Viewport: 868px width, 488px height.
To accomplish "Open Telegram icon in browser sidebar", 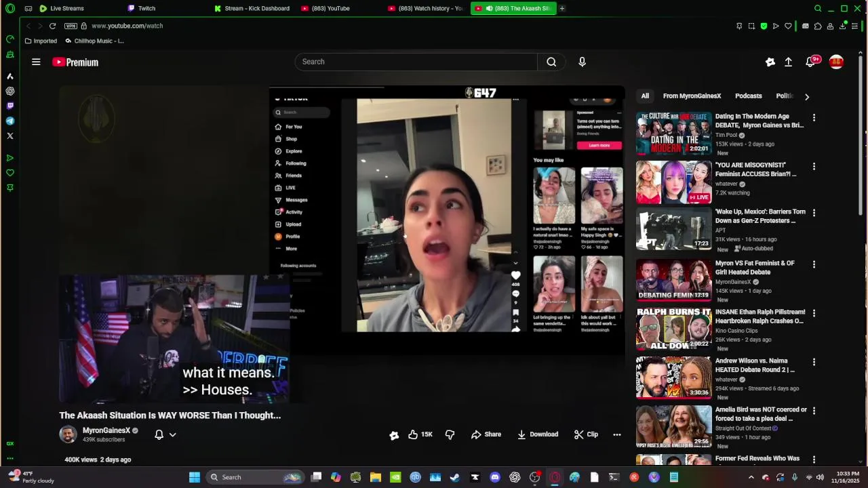I will pyautogui.click(x=10, y=121).
